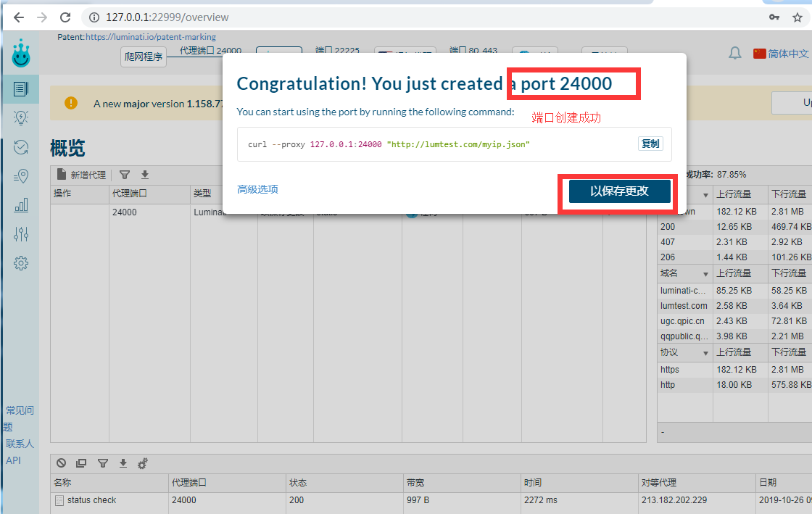Click the overlapping windows icon in logs toolbar
The image size is (812, 514).
(x=81, y=463)
